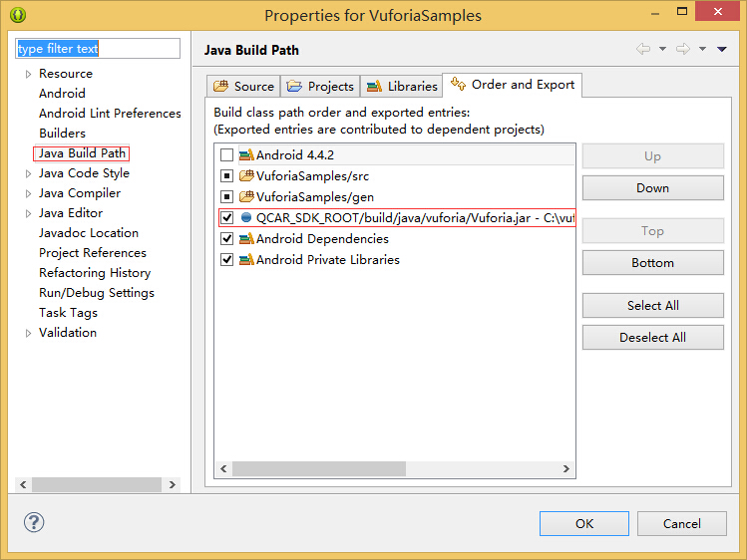The width and height of the screenshot is (747, 560).
Task: Click the build path list horizontal scrollbar thumb
Action: click(x=319, y=468)
